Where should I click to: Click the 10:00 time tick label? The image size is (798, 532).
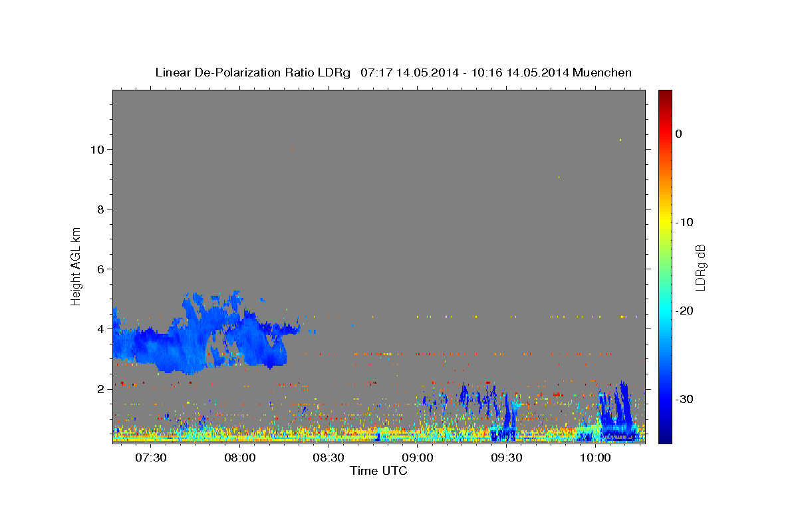click(x=595, y=458)
